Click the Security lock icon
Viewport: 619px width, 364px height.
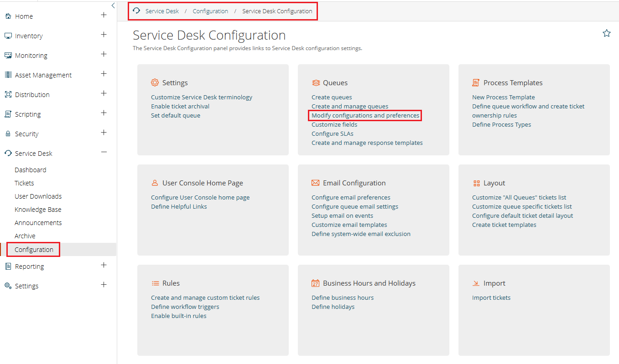8,134
